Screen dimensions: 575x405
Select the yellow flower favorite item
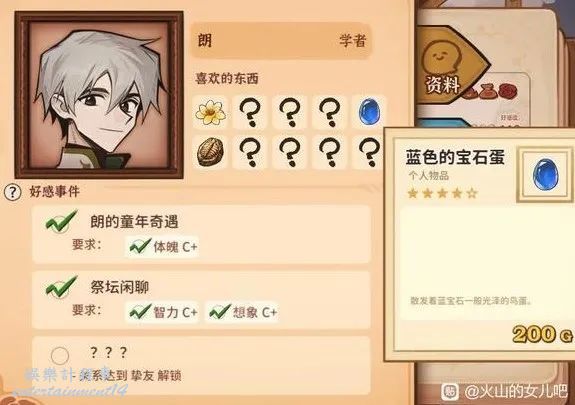pyautogui.click(x=210, y=112)
